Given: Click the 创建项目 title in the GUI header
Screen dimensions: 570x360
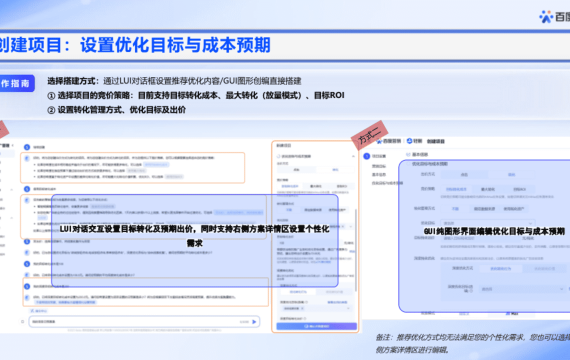Looking at the screenshot, I should [435, 141].
